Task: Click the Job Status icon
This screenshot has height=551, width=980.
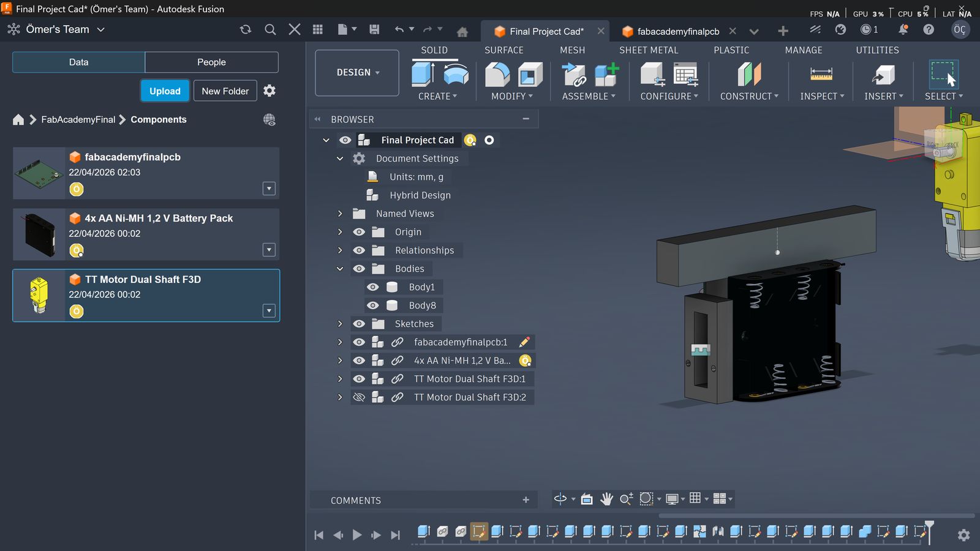Action: (869, 29)
